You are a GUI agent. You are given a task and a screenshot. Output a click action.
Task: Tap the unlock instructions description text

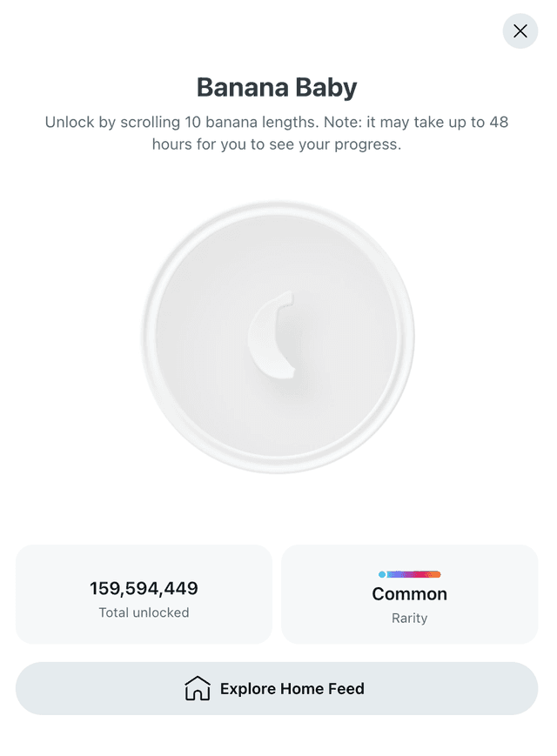pos(276,133)
